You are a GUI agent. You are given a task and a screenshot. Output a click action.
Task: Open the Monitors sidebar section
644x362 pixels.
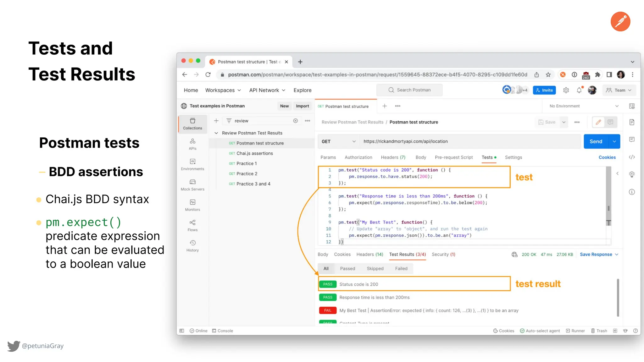(192, 205)
